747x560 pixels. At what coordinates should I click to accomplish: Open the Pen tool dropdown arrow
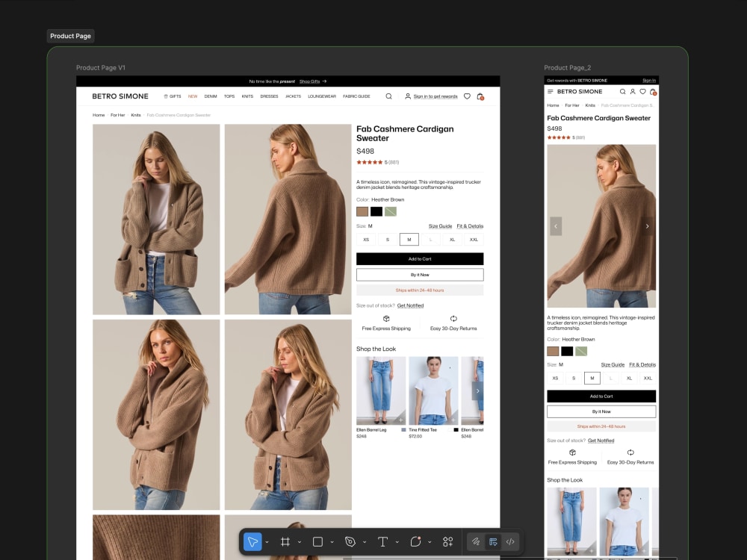[x=365, y=542]
